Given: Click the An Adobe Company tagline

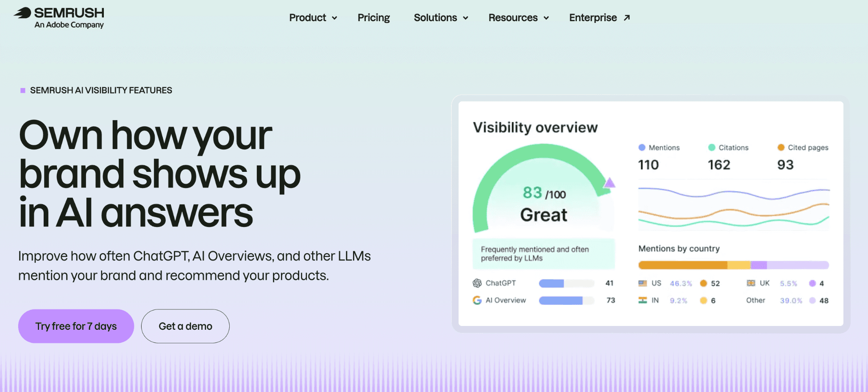Looking at the screenshot, I should [x=69, y=25].
